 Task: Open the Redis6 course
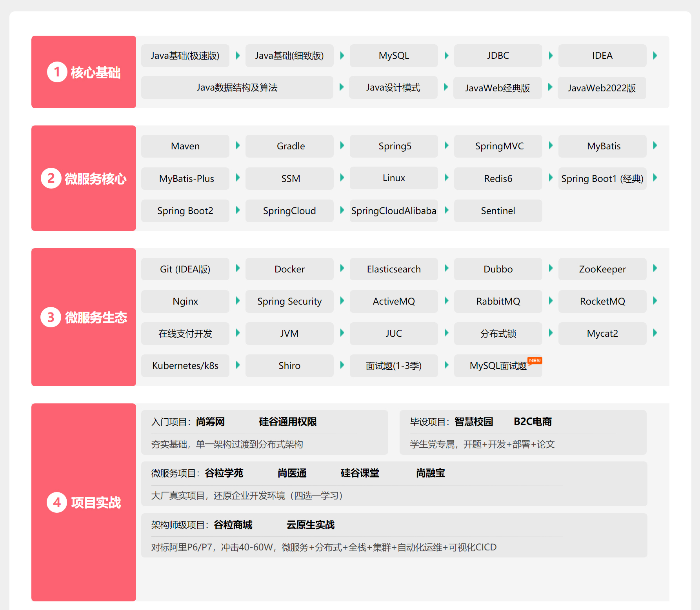498,179
